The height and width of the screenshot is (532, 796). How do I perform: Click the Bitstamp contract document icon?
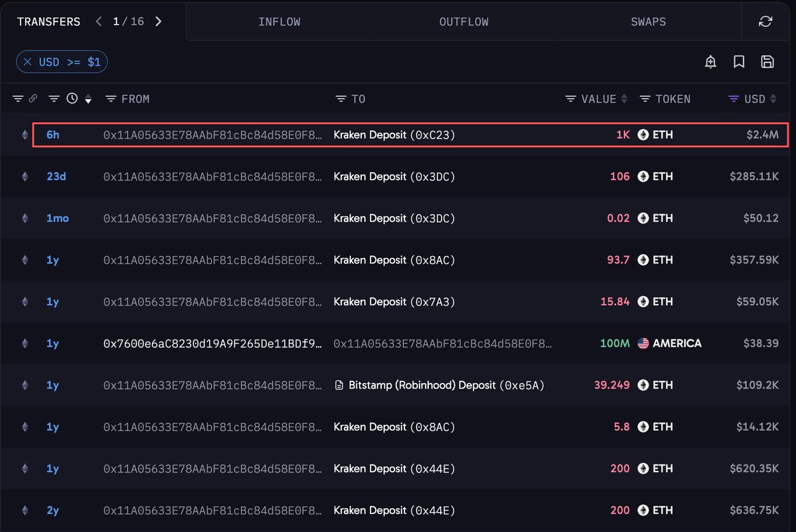coord(339,385)
